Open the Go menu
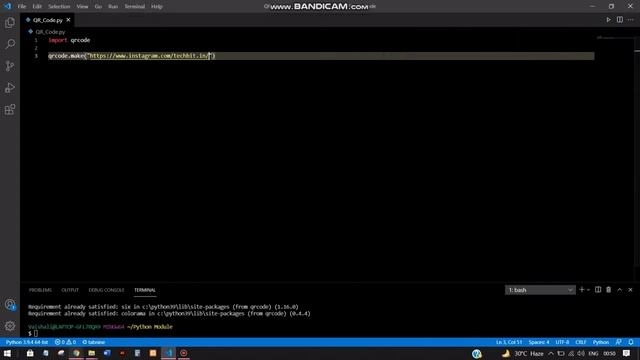Image resolution: width=640 pixels, height=360 pixels. coord(98,7)
